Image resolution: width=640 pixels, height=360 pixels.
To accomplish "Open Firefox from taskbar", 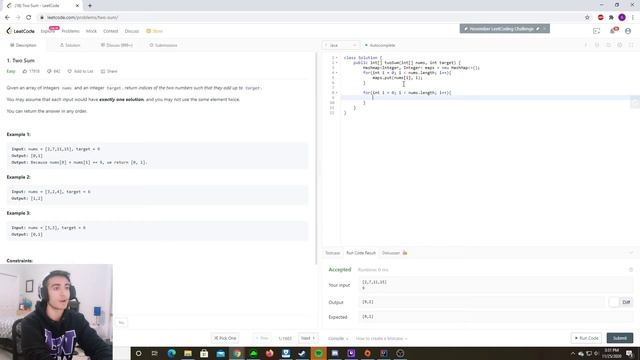I will (269, 353).
